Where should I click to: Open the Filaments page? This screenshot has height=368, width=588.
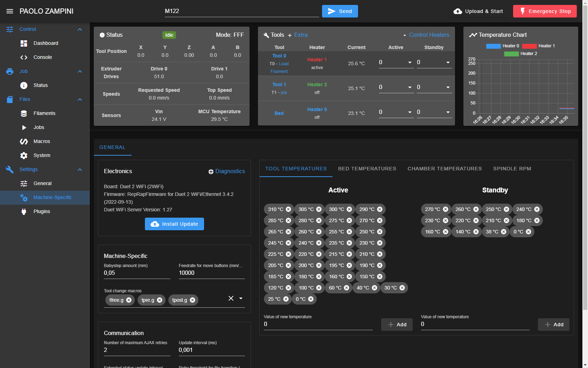point(45,113)
